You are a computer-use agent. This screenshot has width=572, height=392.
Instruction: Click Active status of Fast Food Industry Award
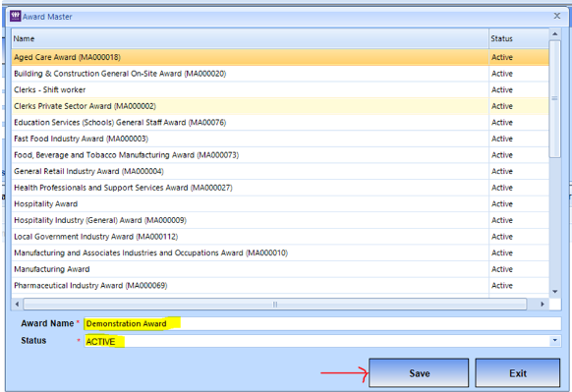(502, 139)
